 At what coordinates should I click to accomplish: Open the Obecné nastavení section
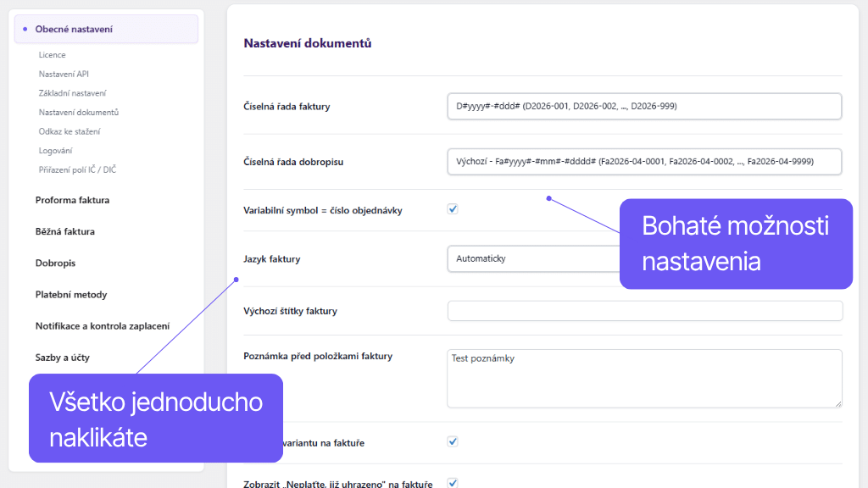coord(106,30)
